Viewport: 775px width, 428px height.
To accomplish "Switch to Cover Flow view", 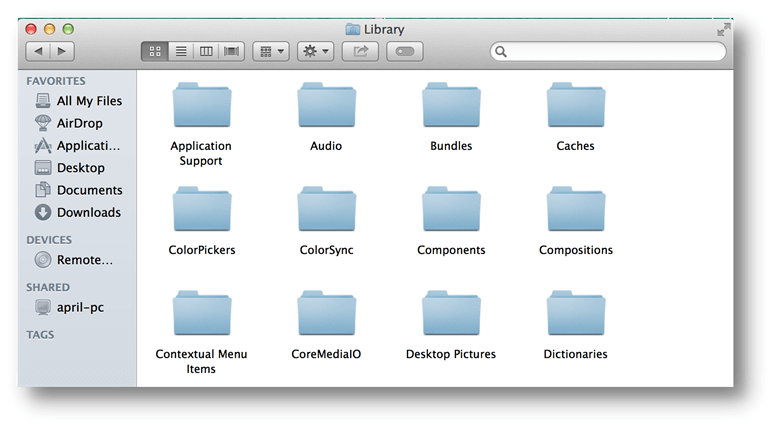I will (231, 51).
